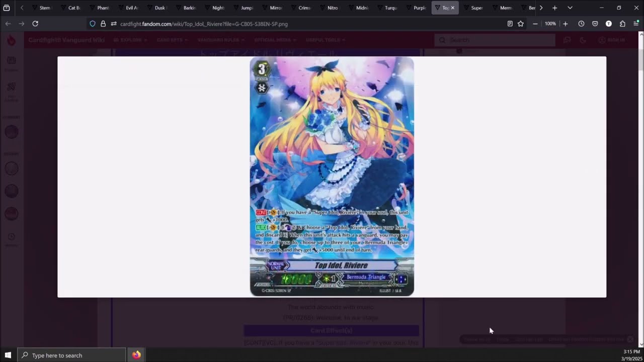Open the Pocket save icon

click(595, 24)
